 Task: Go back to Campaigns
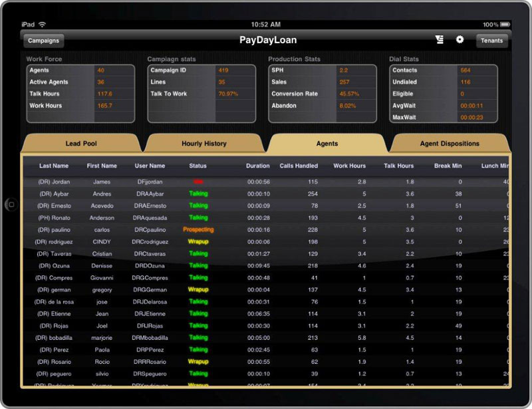43,41
